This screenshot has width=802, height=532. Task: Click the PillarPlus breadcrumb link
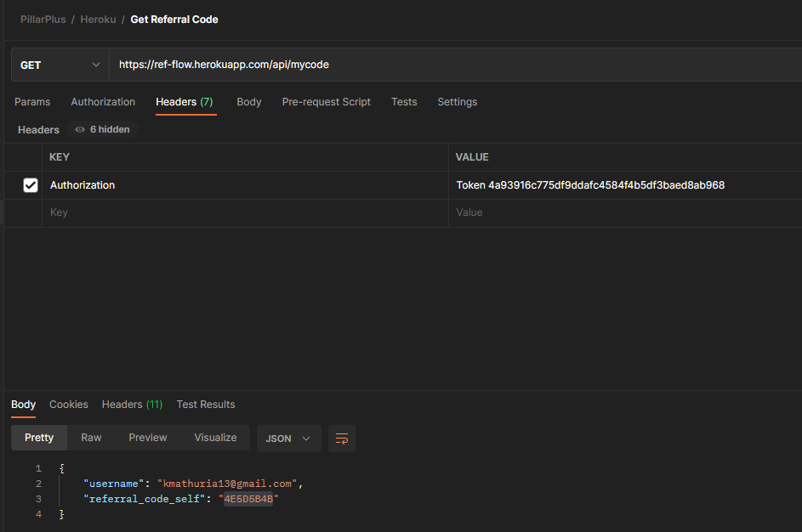point(43,20)
